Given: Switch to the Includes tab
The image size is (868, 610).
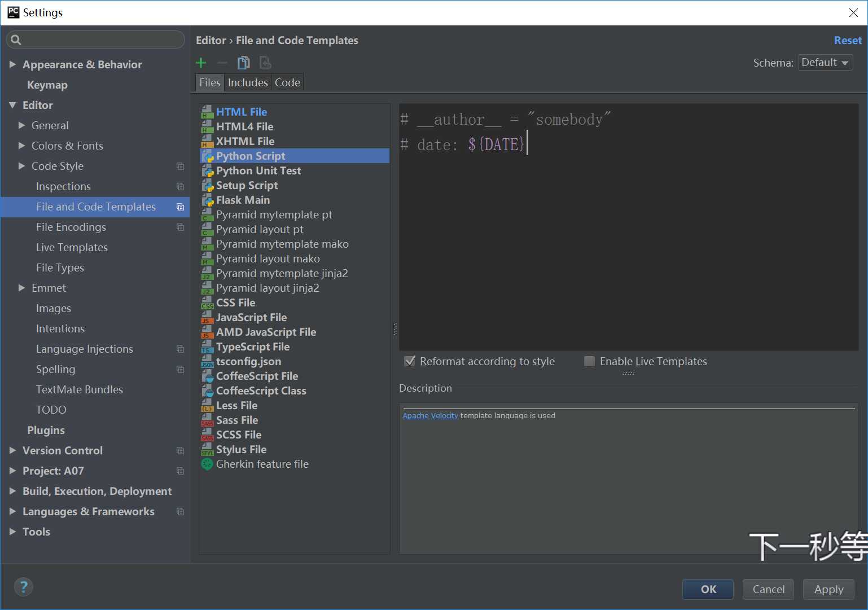Looking at the screenshot, I should [248, 83].
